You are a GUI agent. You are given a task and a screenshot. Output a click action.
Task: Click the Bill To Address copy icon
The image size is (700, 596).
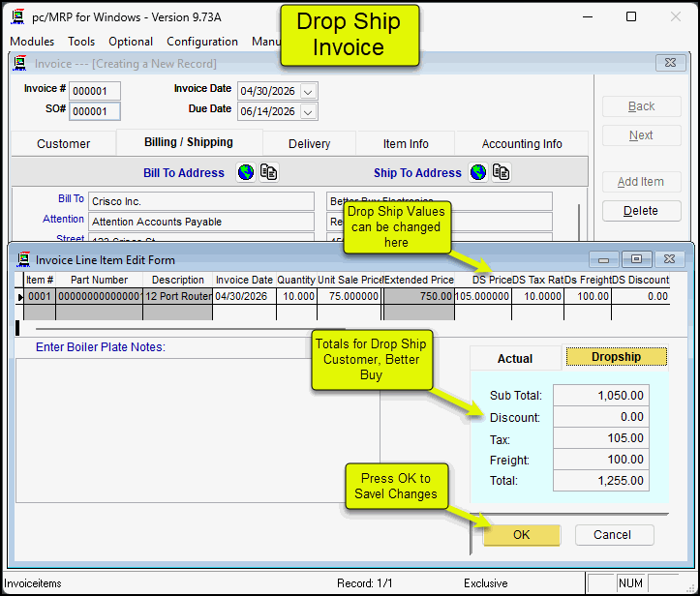269,172
